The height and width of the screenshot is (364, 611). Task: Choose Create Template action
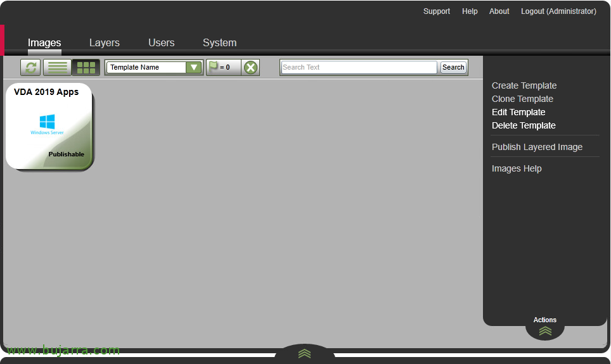tap(524, 85)
